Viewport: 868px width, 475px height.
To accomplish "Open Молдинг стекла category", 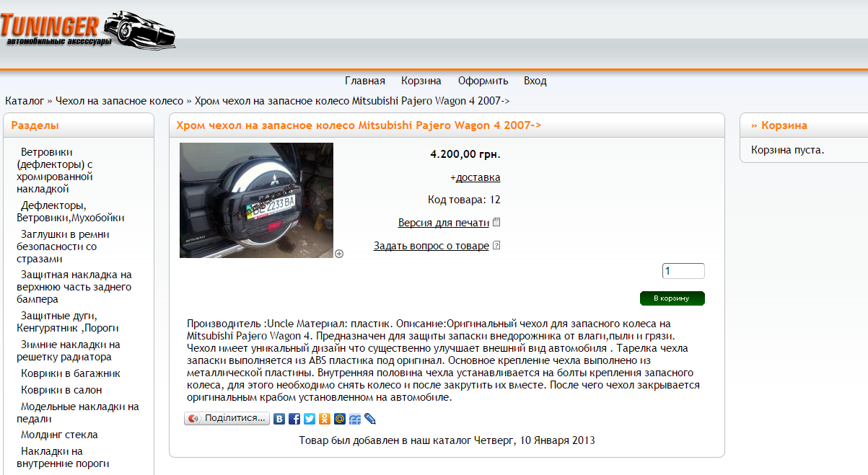I will pyautogui.click(x=59, y=435).
